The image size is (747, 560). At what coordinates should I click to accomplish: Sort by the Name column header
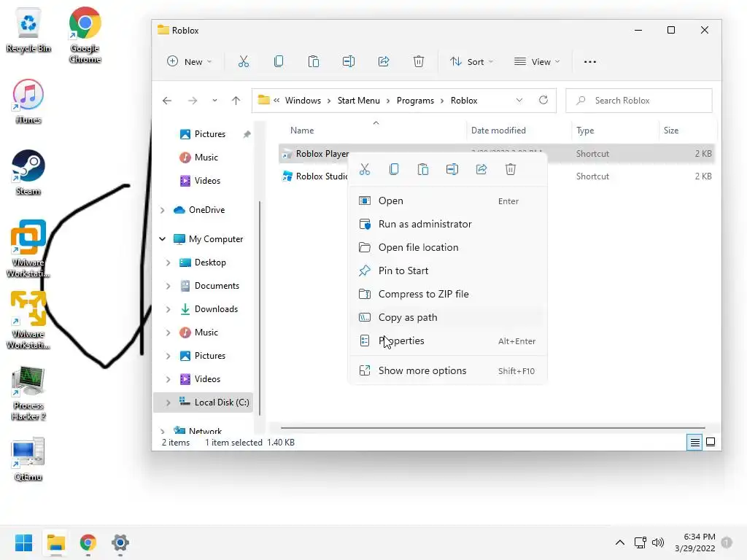[302, 131]
